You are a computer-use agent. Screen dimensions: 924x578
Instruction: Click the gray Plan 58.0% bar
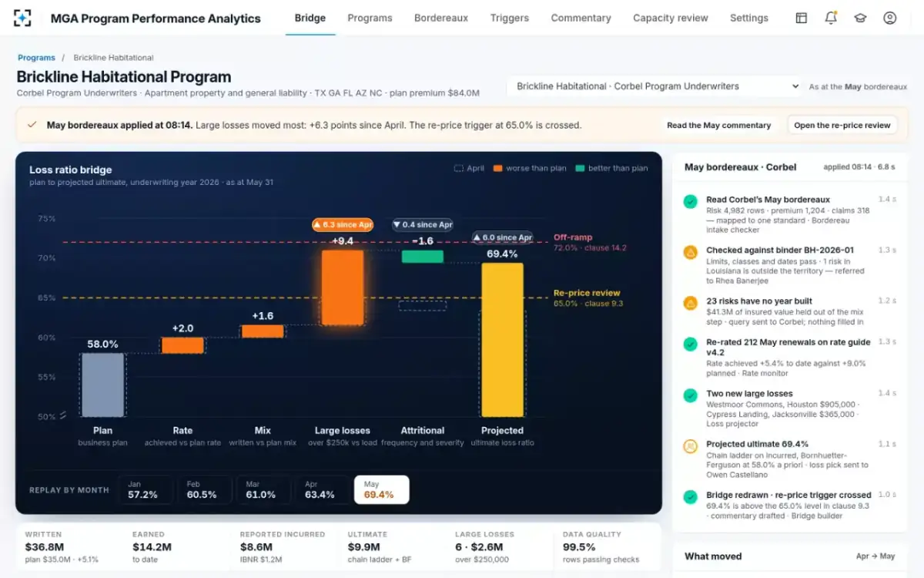pyautogui.click(x=102, y=385)
